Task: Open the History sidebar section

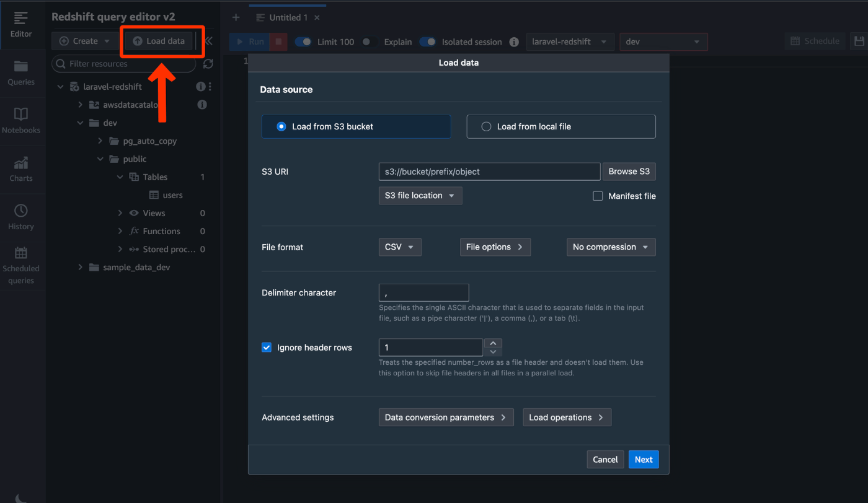Action: pyautogui.click(x=21, y=217)
